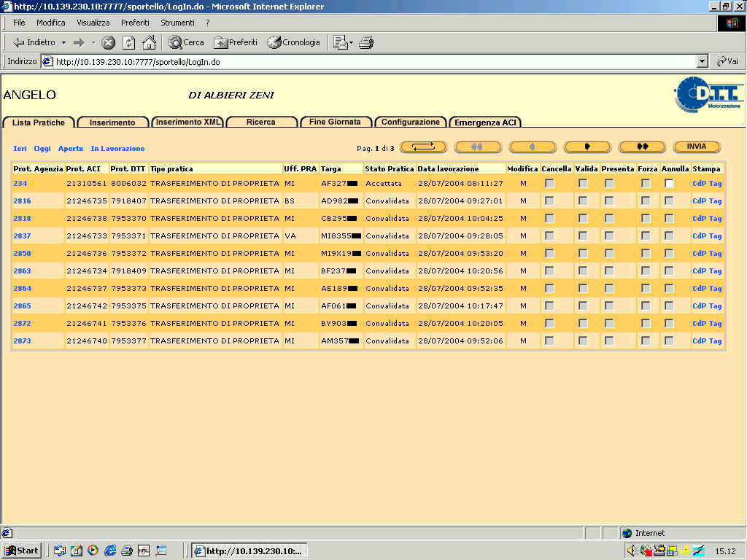Filter list by In Lavorazione link
The width and height of the screenshot is (747, 560).
coord(117,149)
